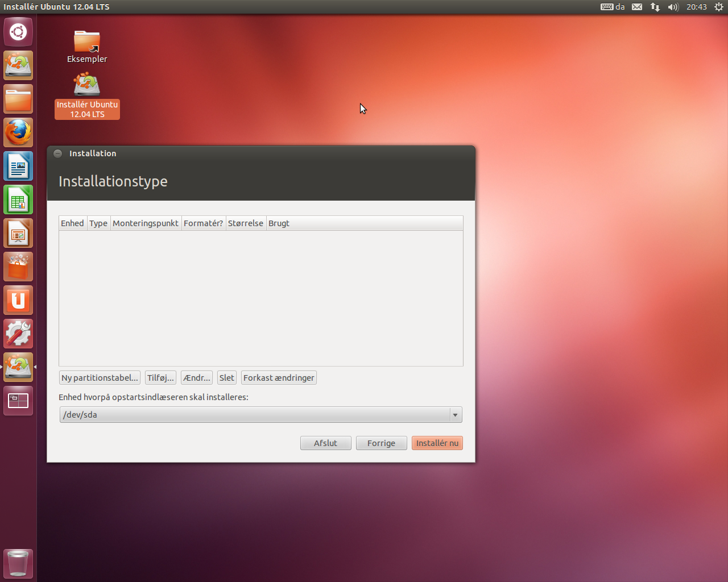
Task: Click the top Install Ubuntu launcher icon
Action: pyautogui.click(x=18, y=65)
